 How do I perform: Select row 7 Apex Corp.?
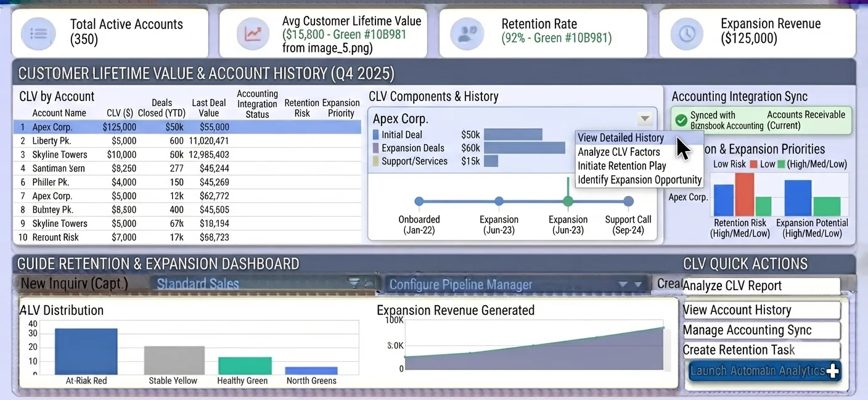click(187, 196)
